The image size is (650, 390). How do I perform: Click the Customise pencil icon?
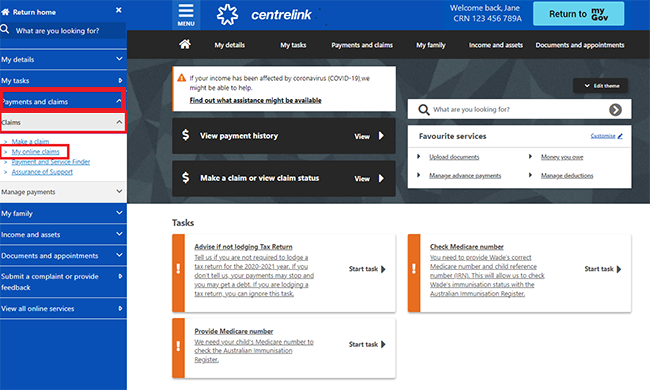click(x=620, y=136)
